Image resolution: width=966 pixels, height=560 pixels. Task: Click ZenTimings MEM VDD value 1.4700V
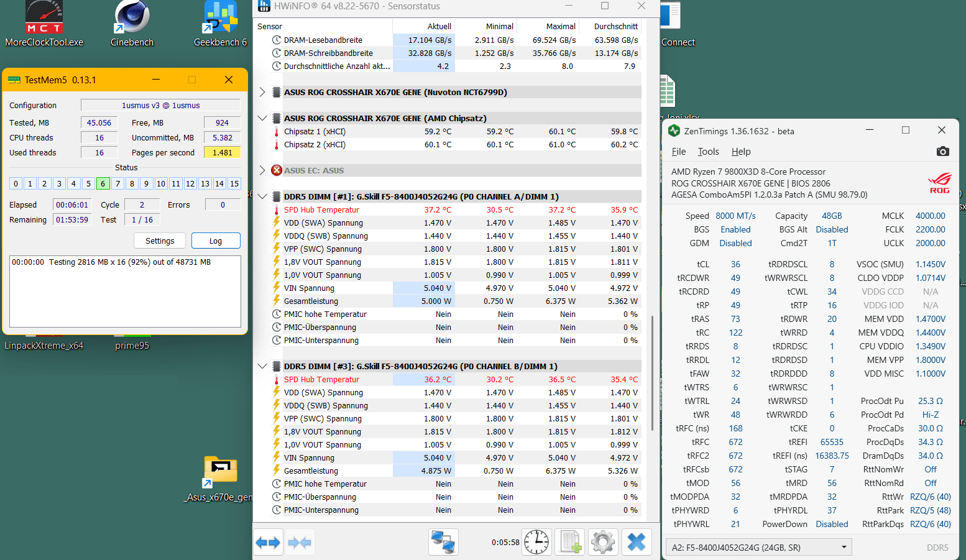(930, 319)
